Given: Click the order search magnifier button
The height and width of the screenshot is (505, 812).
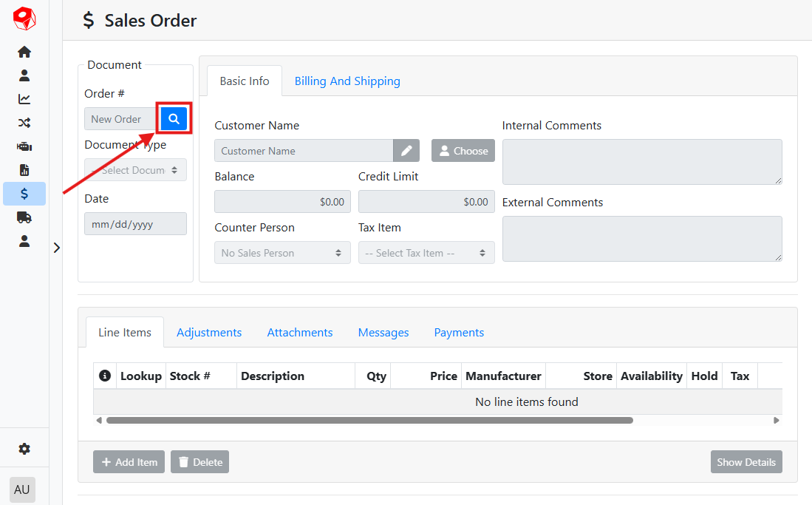Looking at the screenshot, I should (x=174, y=118).
